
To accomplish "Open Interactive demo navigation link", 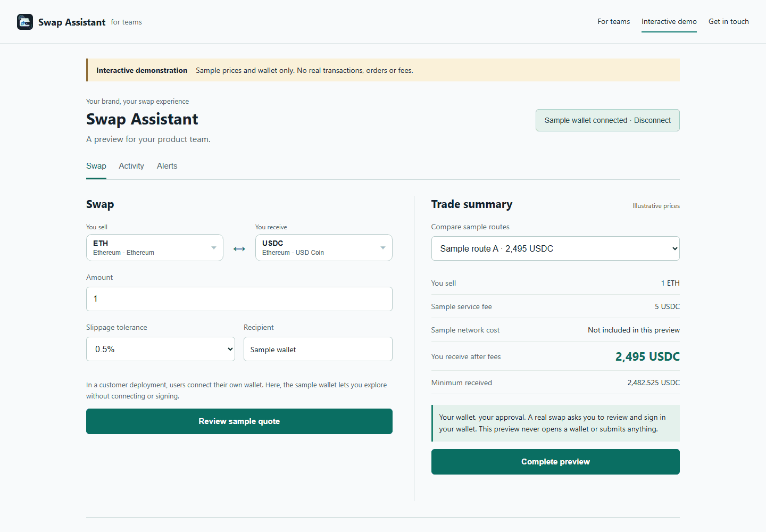I will point(669,22).
